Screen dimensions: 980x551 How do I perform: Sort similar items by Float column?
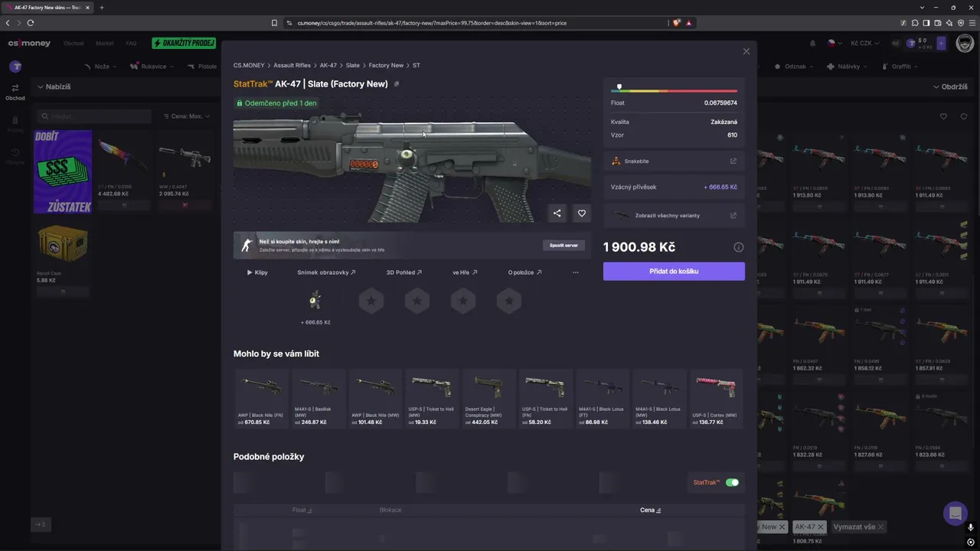pos(302,510)
